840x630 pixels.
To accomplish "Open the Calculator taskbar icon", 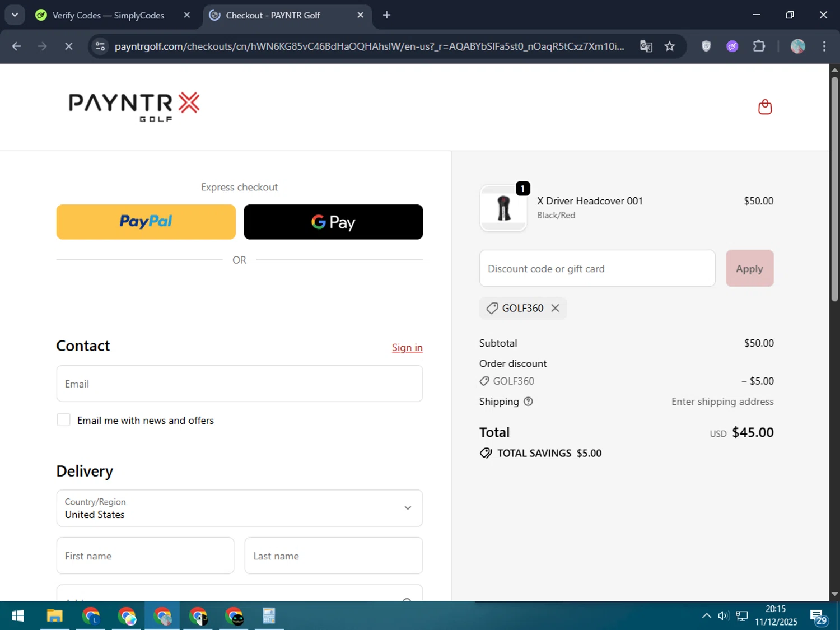I will (x=269, y=616).
